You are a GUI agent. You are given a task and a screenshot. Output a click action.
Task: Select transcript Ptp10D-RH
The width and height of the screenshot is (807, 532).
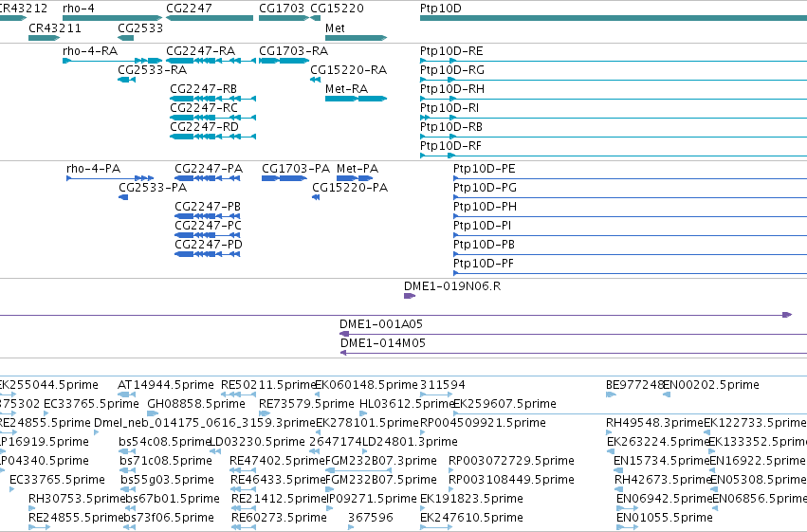point(614,99)
